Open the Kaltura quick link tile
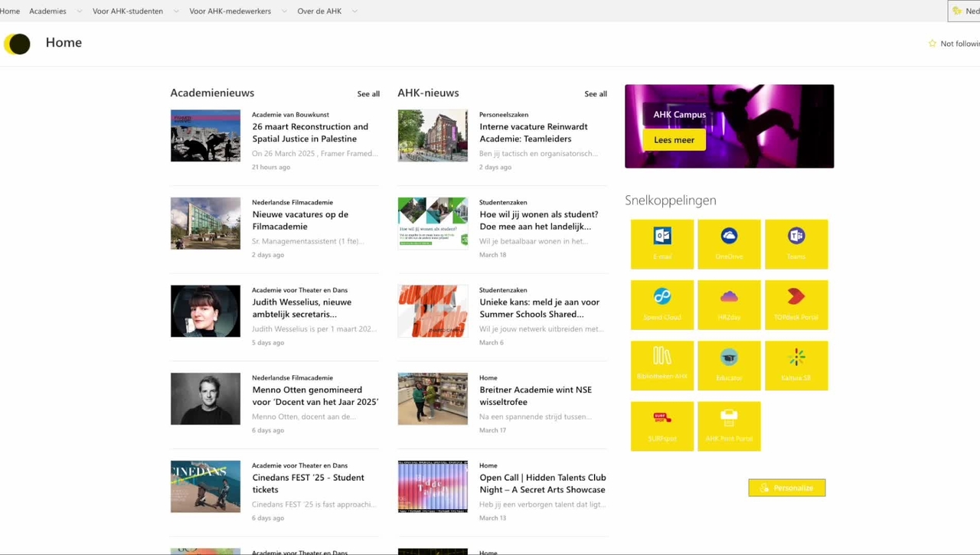This screenshot has width=980, height=555. coord(796,365)
